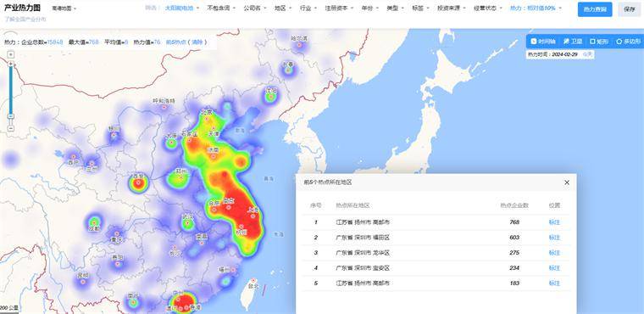Toggle the 时间轴 timeline tool
The image size is (644, 314).
(543, 42)
